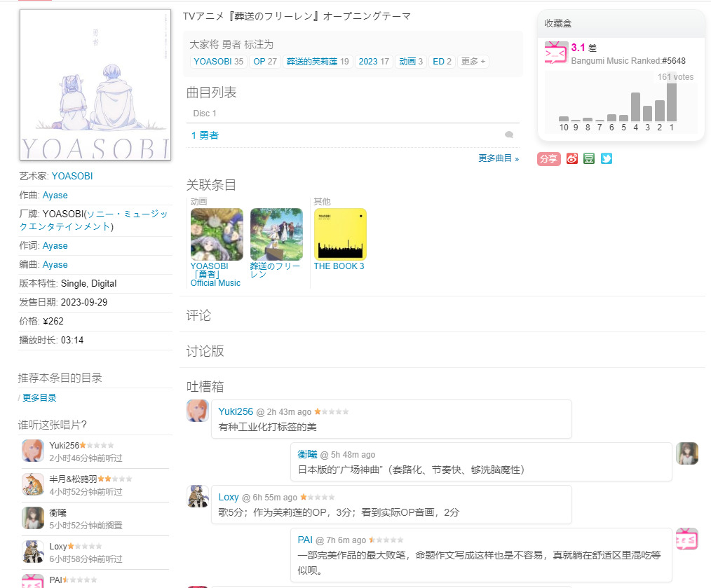The image size is (711, 588).
Task: Open 衡曦 username in comments
Action: click(x=307, y=454)
